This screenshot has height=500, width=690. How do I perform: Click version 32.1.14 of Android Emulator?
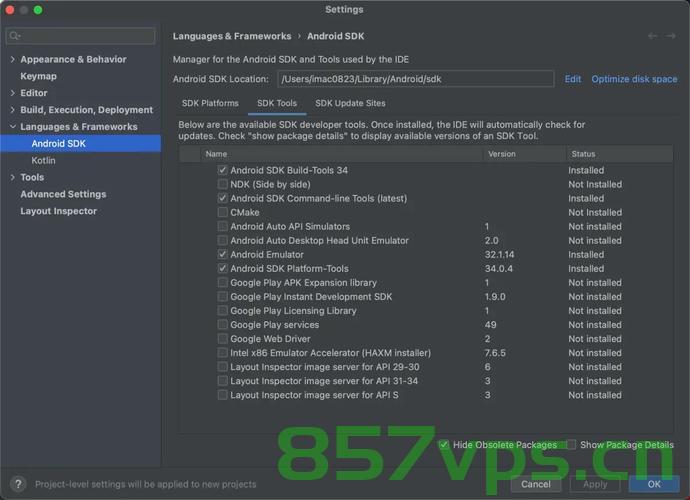[499, 254]
